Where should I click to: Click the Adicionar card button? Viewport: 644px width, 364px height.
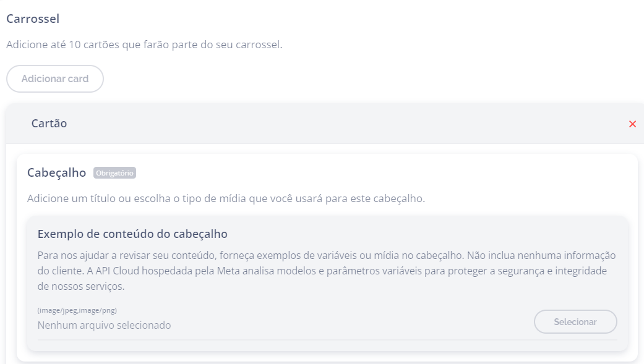click(x=55, y=79)
